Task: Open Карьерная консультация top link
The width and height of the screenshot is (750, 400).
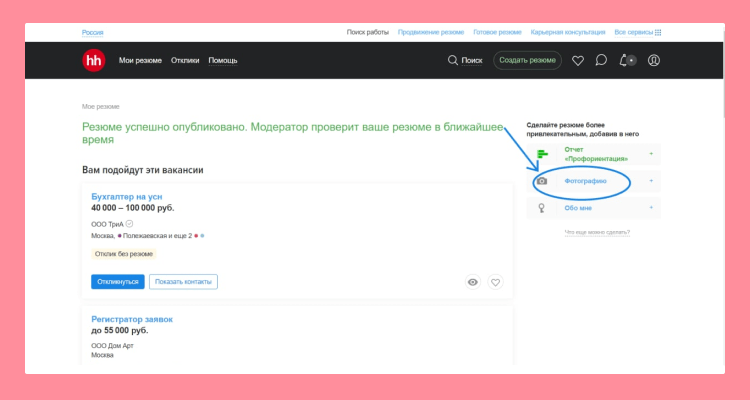Action: 568,33
